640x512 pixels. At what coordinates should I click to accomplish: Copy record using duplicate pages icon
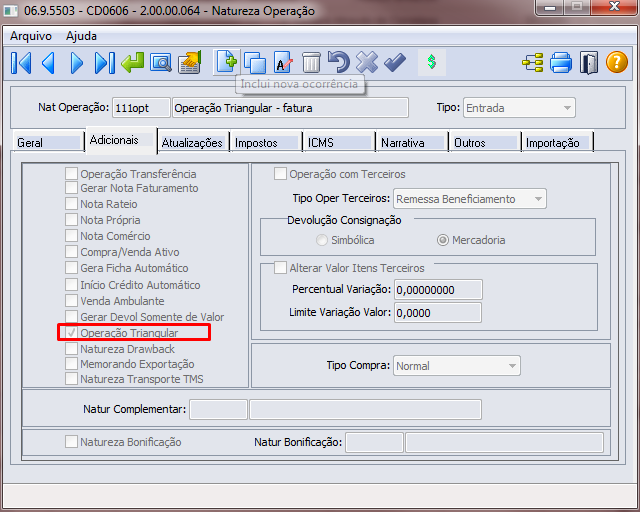pyautogui.click(x=255, y=63)
